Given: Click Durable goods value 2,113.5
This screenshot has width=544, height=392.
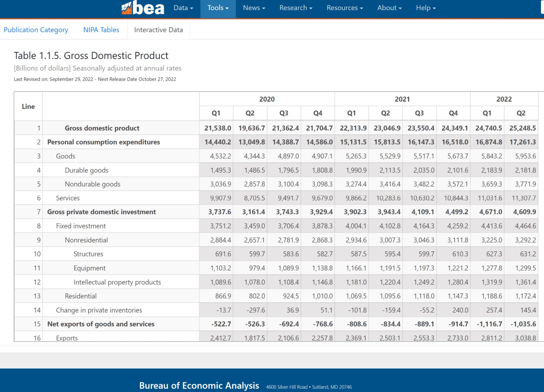Looking at the screenshot, I should (390, 170).
